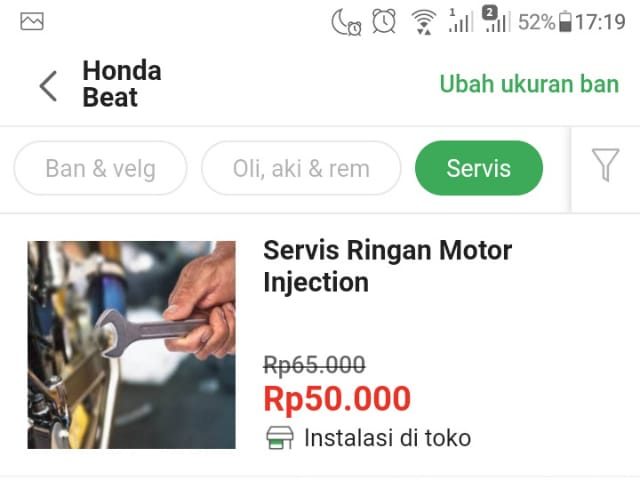
Task: Go back with the left arrow icon
Action: [x=48, y=86]
